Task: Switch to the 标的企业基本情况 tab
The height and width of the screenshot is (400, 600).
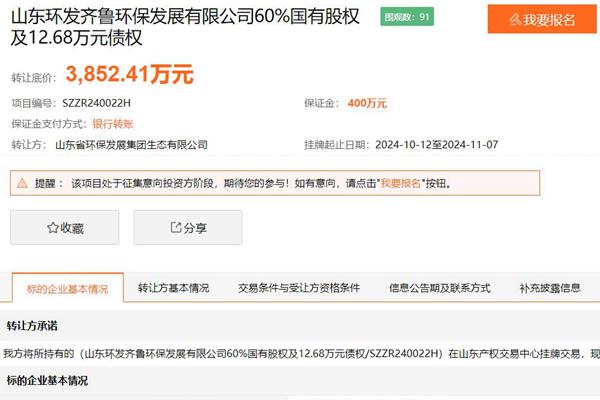Action: pos(67,288)
